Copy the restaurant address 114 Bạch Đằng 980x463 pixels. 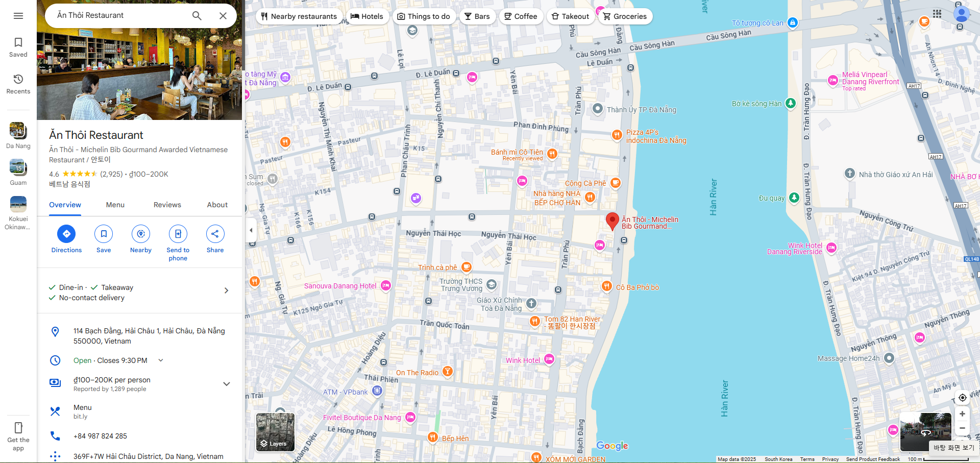click(x=139, y=336)
